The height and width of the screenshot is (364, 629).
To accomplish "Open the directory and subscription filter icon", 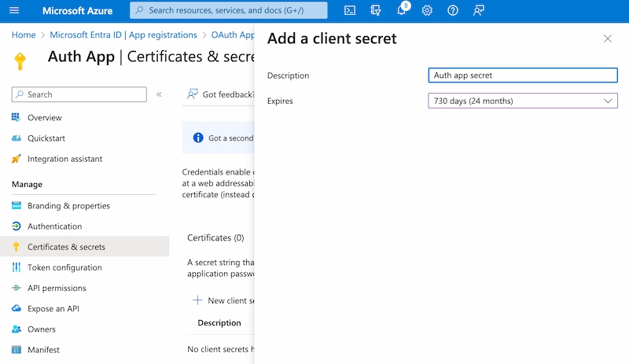I will coord(376,10).
